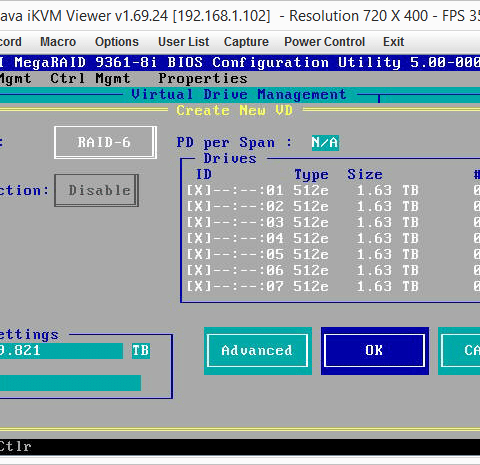Click the Type column header
Screen dimensions: 480x465
311,175
